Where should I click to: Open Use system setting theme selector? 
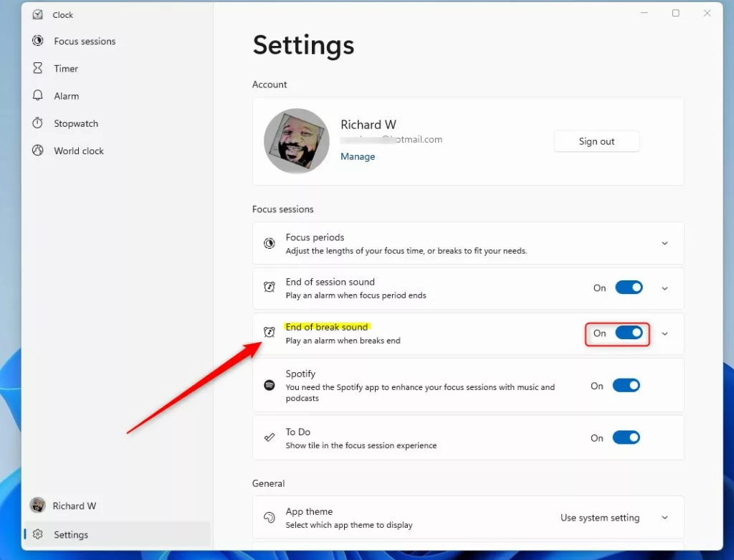(600, 518)
